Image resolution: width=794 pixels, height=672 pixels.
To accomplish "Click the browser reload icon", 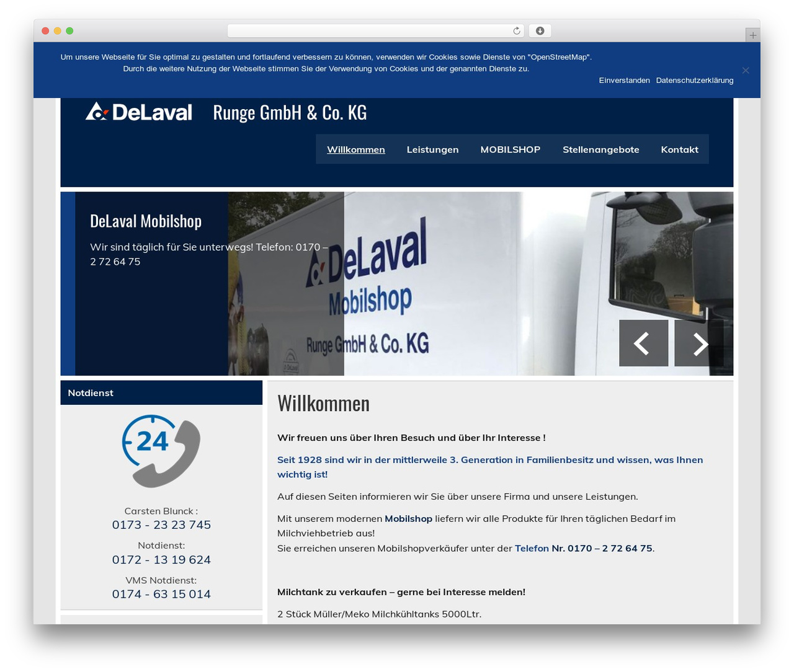I will click(516, 31).
